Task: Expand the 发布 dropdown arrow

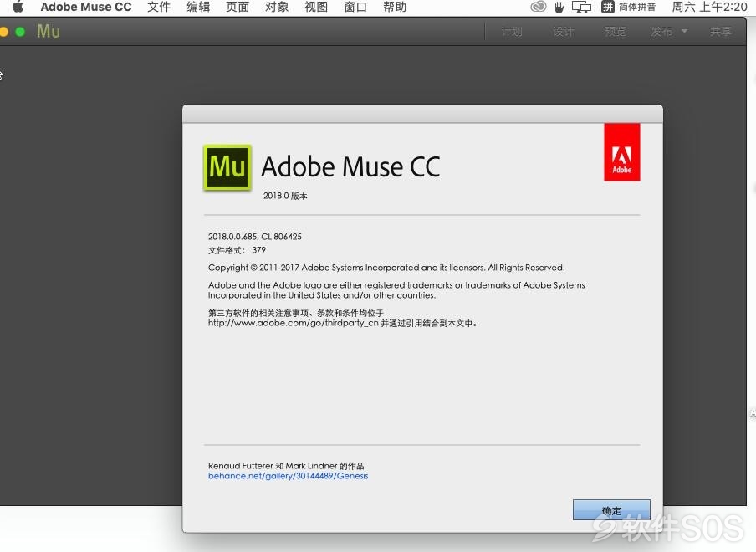Action: point(684,32)
